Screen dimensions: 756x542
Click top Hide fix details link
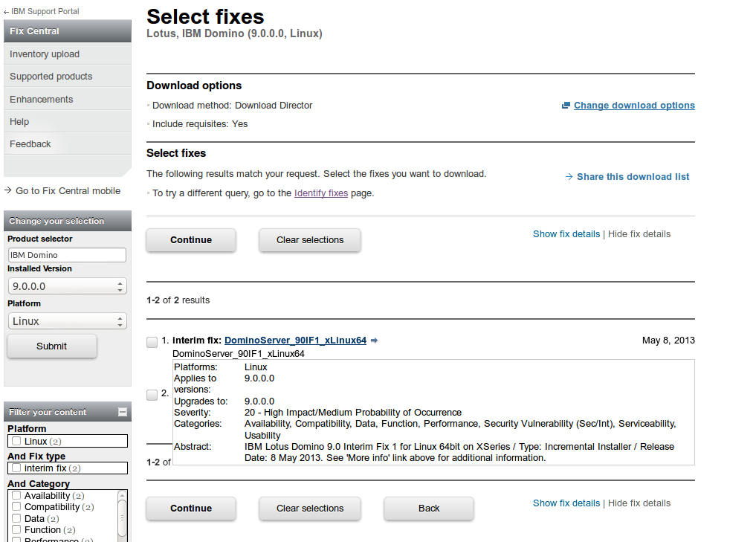(639, 234)
